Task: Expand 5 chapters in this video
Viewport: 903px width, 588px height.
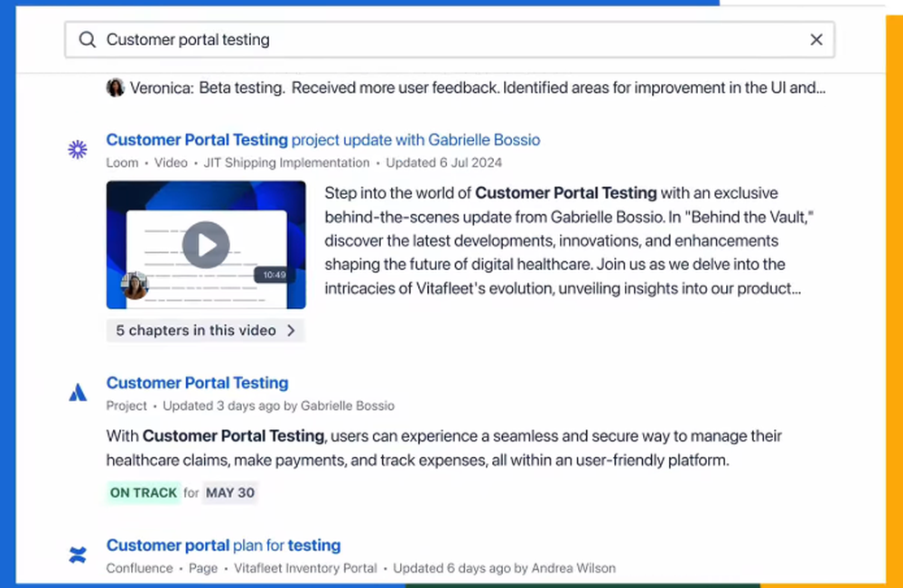Action: [x=206, y=331]
